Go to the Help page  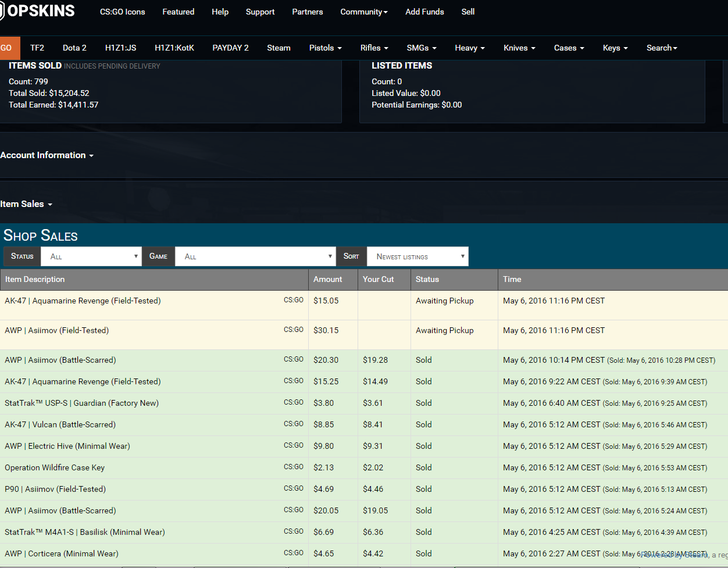(x=220, y=12)
